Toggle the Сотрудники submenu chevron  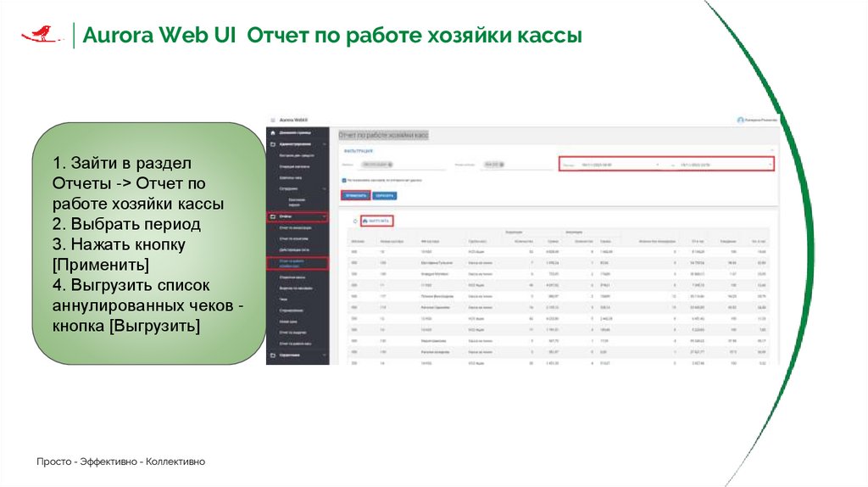point(325,188)
